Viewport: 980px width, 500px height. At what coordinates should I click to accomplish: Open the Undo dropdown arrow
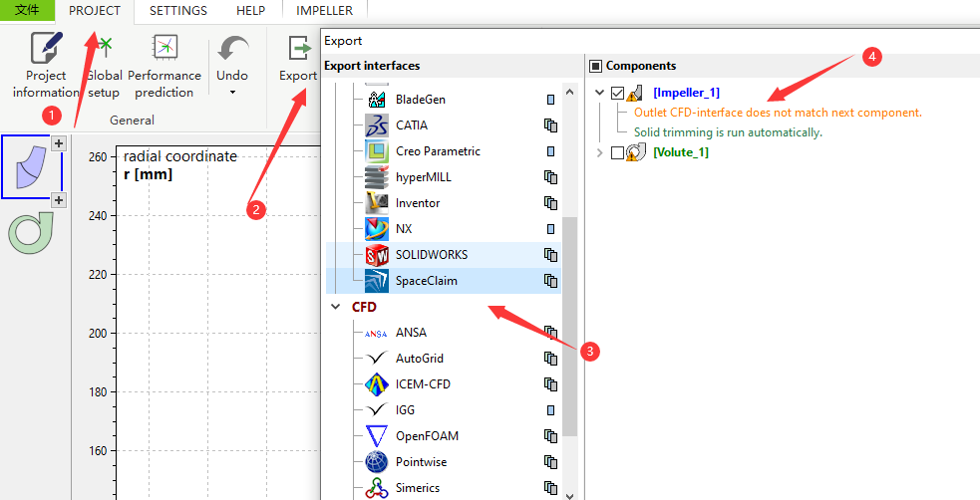coord(232,93)
